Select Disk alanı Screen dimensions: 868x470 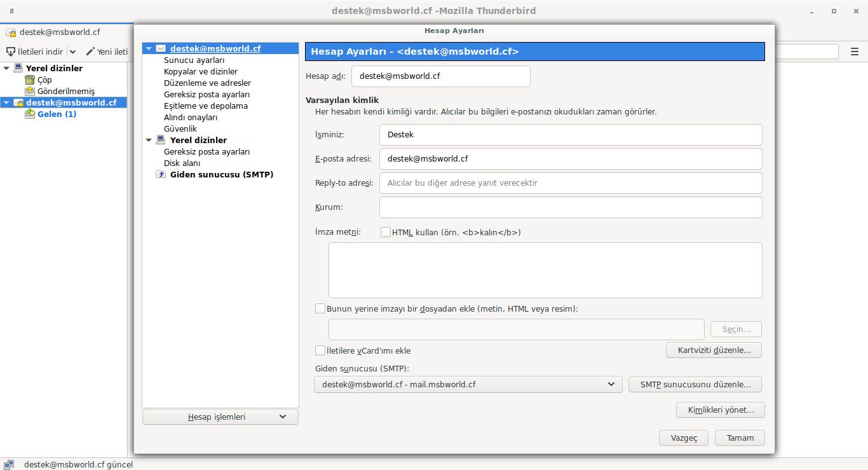[182, 163]
